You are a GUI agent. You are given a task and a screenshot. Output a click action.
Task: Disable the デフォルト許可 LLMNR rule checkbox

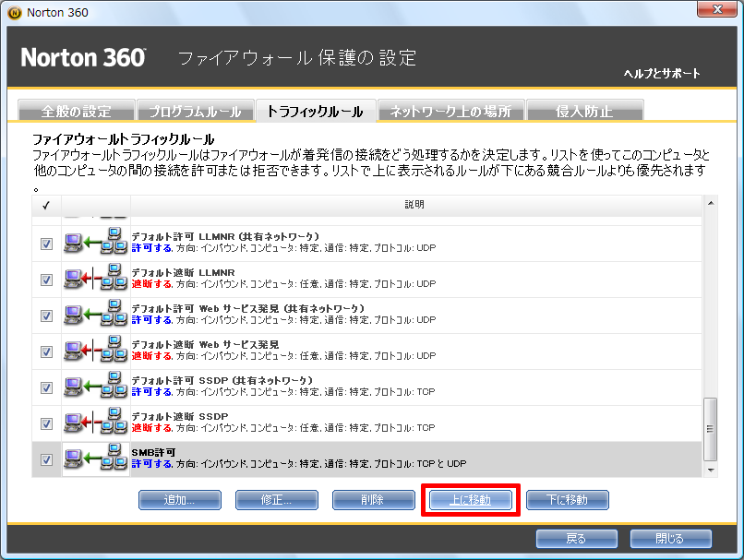click(x=46, y=244)
